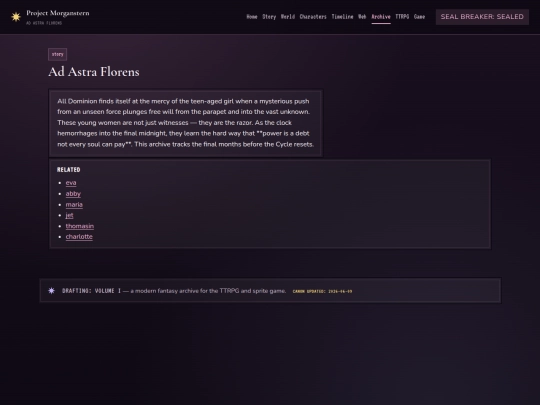Click the Canon Updated date text
The image size is (540, 405).
(322, 291)
